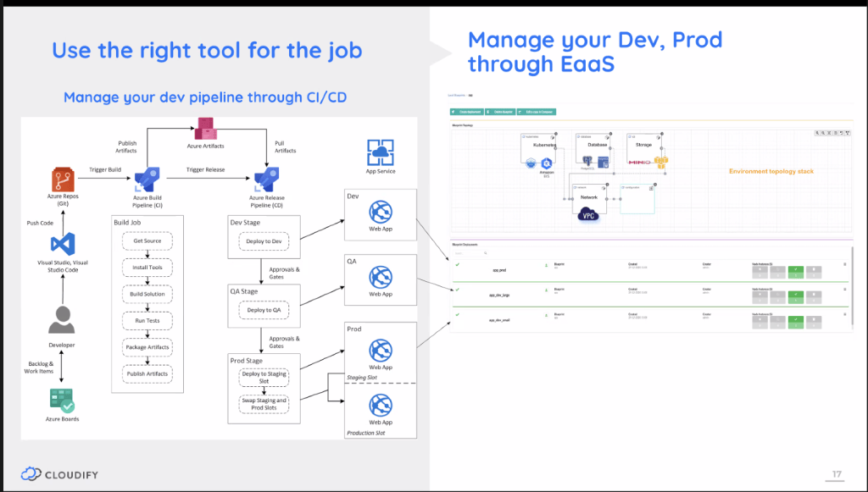
Task: Click the Trigger Build label
Action: (105, 169)
